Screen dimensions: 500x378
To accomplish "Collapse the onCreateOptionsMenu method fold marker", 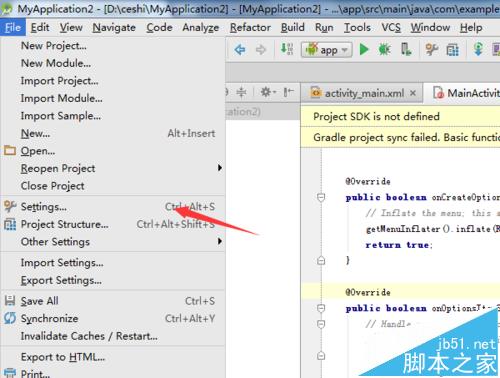I will [x=321, y=197].
